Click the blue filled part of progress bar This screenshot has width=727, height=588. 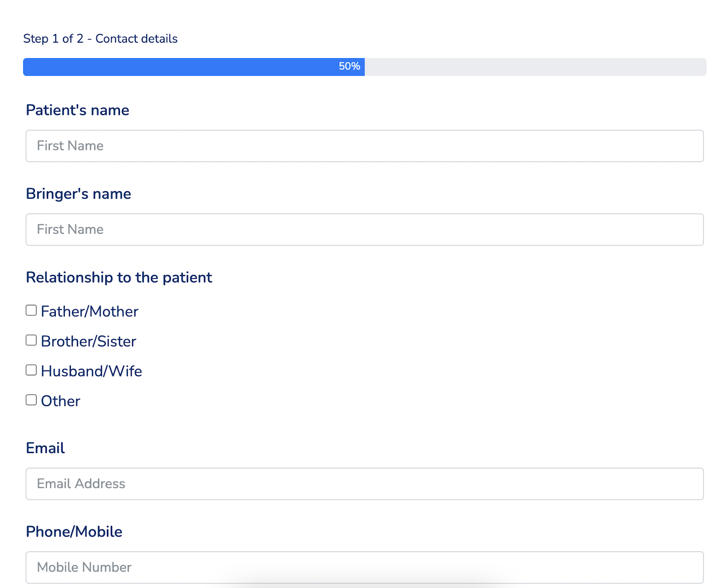[182, 67]
